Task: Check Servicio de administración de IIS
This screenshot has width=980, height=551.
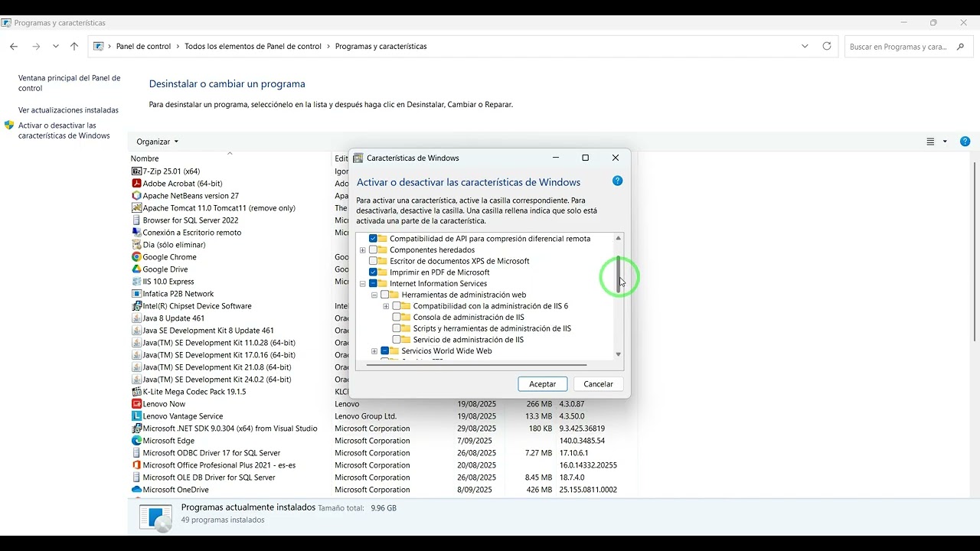Action: [397, 340]
